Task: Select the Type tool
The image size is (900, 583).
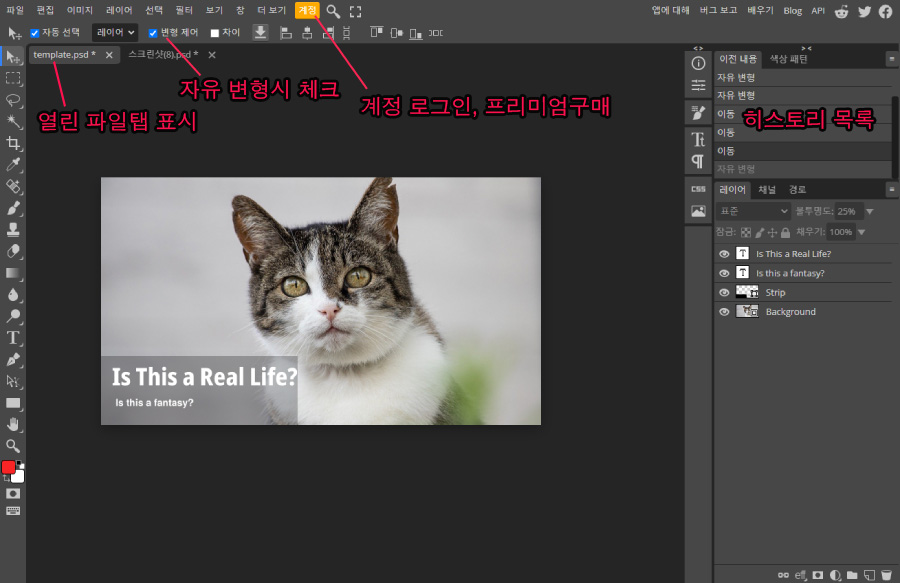Action: pos(13,337)
